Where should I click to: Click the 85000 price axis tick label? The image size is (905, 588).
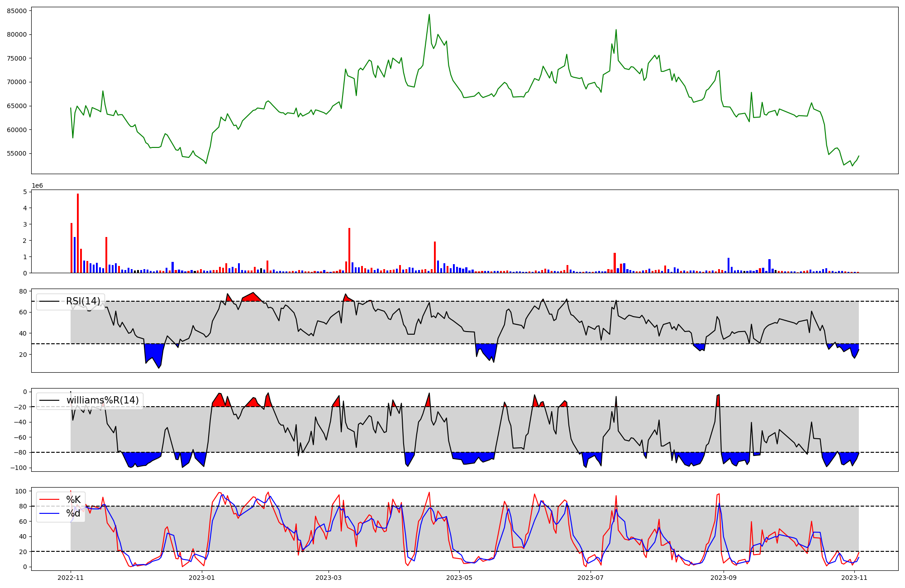[17, 10]
